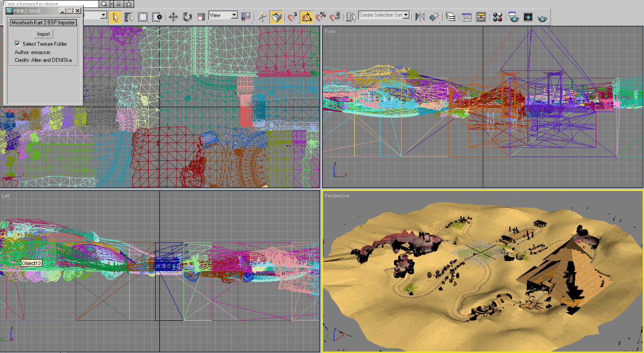Open the Material Editor spheres icon
The image size is (644, 353).
pyautogui.click(x=497, y=17)
